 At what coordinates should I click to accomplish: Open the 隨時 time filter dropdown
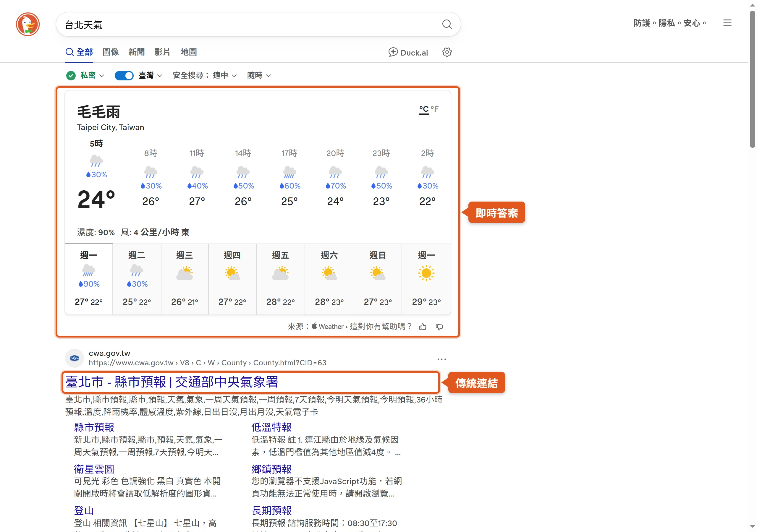click(x=259, y=75)
